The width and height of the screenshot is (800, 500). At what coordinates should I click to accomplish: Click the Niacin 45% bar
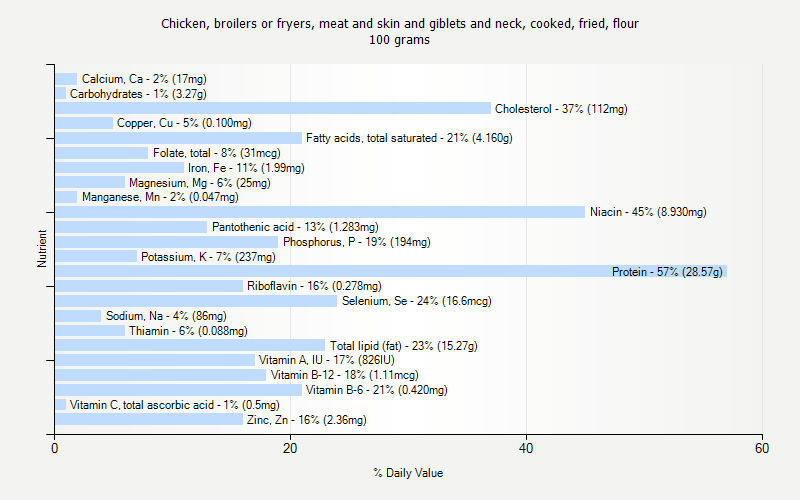click(319, 212)
